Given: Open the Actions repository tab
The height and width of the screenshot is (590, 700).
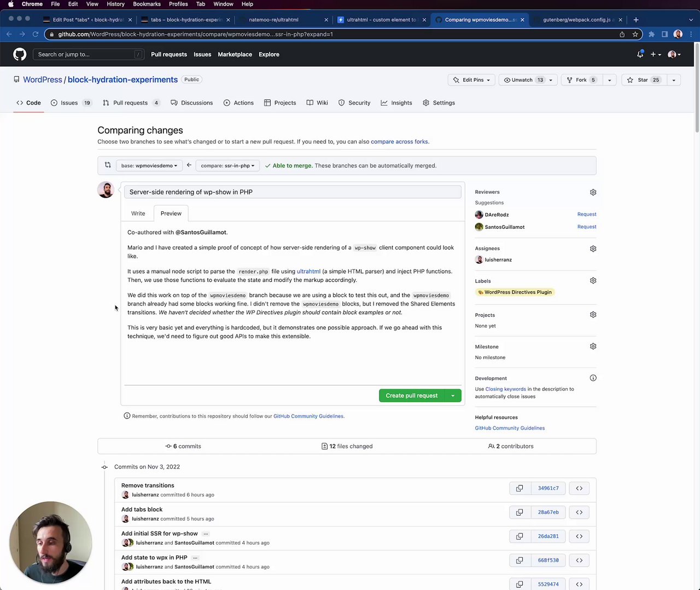Looking at the screenshot, I should pos(238,103).
